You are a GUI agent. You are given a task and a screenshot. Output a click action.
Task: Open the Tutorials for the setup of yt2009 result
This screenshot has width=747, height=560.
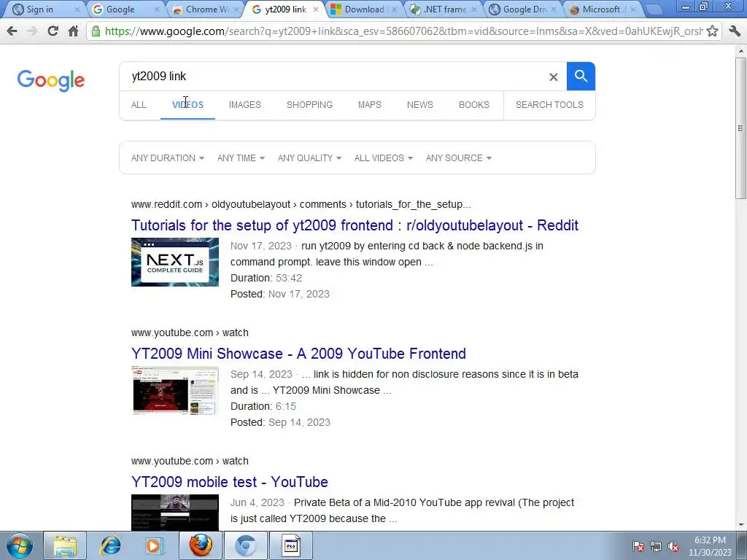pos(355,225)
